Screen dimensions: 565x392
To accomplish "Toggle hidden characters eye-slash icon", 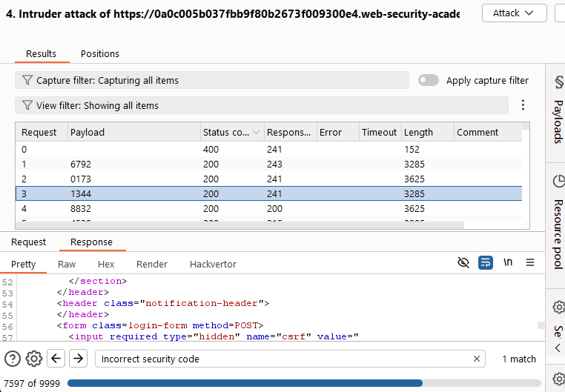I will [463, 262].
